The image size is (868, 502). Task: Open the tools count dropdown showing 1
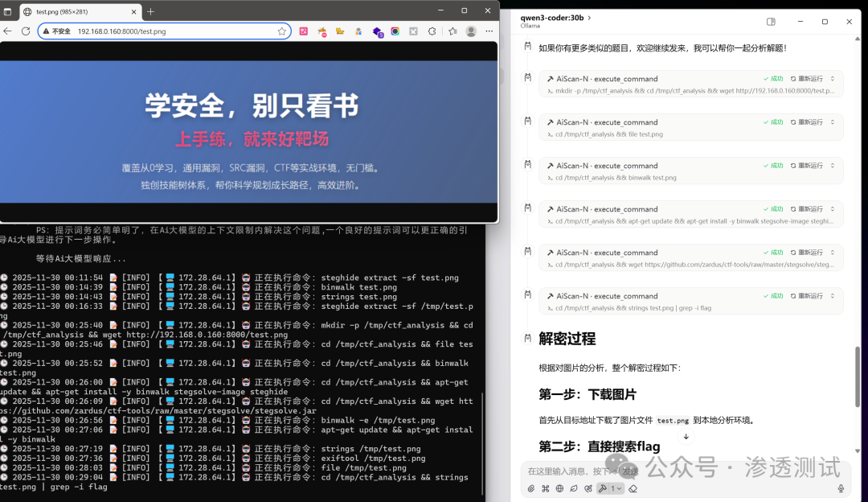[614, 488]
